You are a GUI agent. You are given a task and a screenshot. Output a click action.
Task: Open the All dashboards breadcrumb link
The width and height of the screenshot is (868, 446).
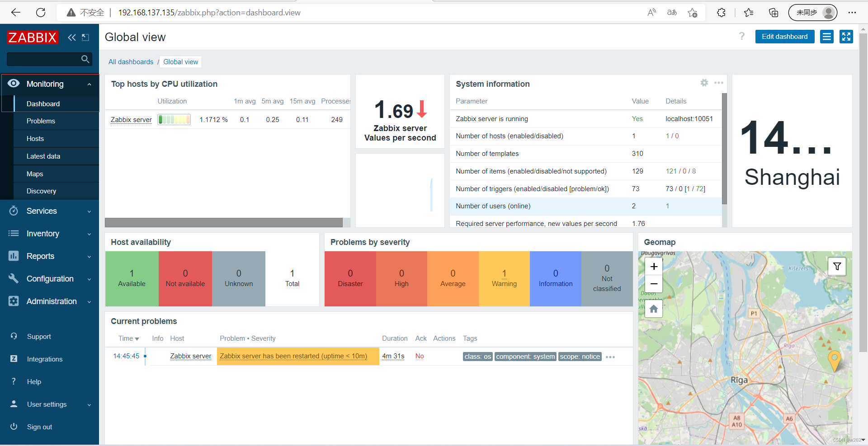pyautogui.click(x=130, y=61)
